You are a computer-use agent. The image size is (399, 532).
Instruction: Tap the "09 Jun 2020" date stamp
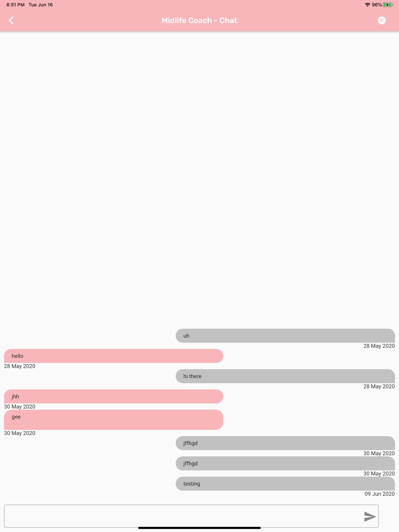(x=379, y=494)
